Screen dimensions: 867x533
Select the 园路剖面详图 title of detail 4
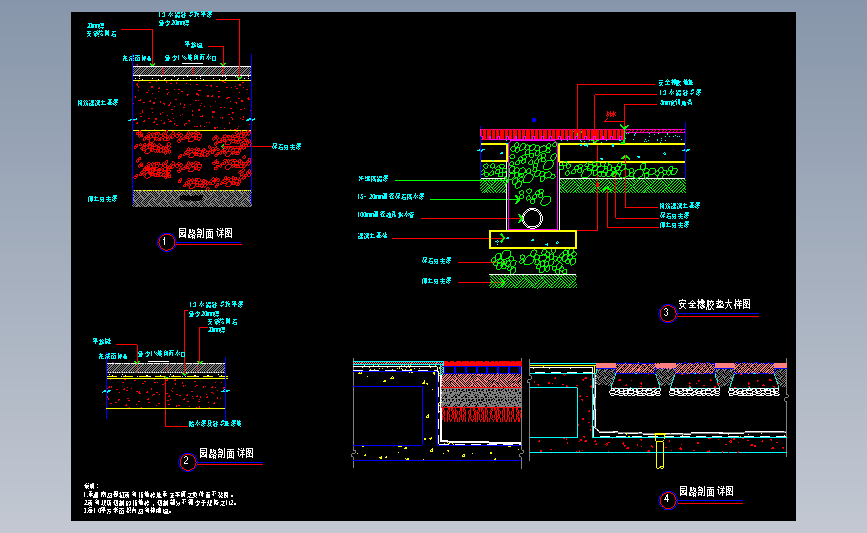point(706,491)
